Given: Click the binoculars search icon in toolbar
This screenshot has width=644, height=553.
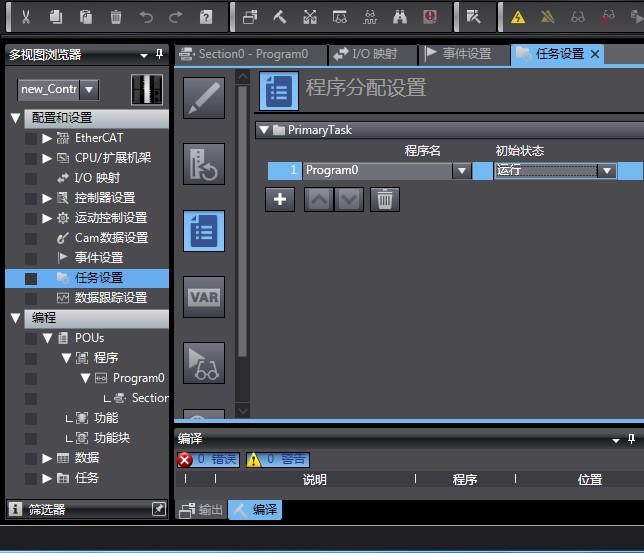Looking at the screenshot, I should point(400,17).
